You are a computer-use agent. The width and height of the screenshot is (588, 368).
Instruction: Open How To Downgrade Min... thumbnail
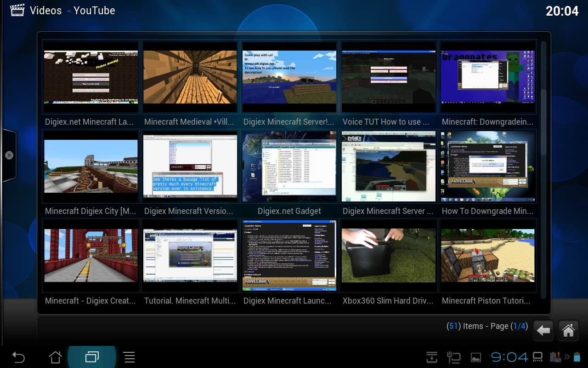(488, 166)
